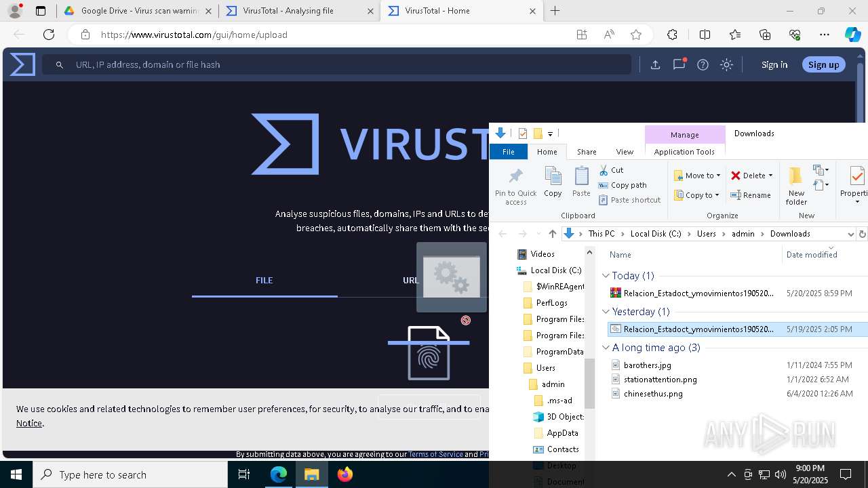Click read aloud icon in address bar
Image resolution: width=868 pixels, height=488 pixels.
click(x=609, y=35)
